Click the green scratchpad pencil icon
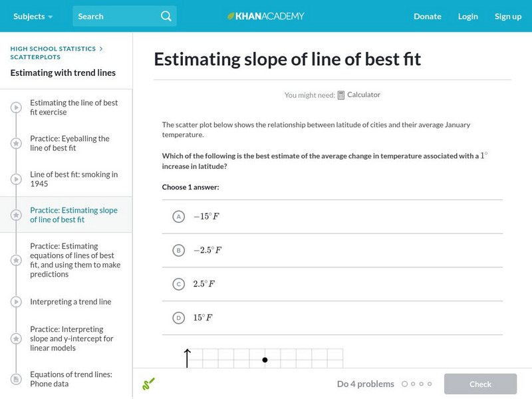The image size is (532, 399). click(x=148, y=384)
